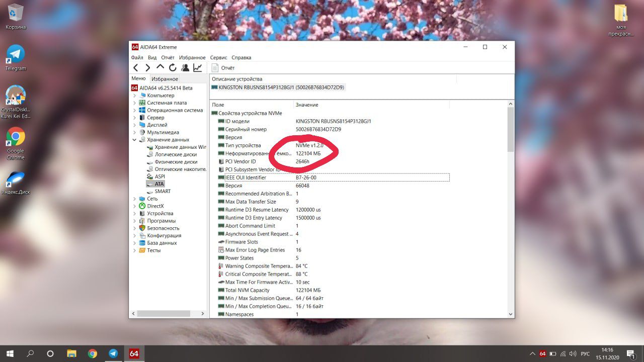Viewport: 644px width, 362px height.
Task: Click the AIDA64 icon in the taskbar
Action: pos(134,353)
